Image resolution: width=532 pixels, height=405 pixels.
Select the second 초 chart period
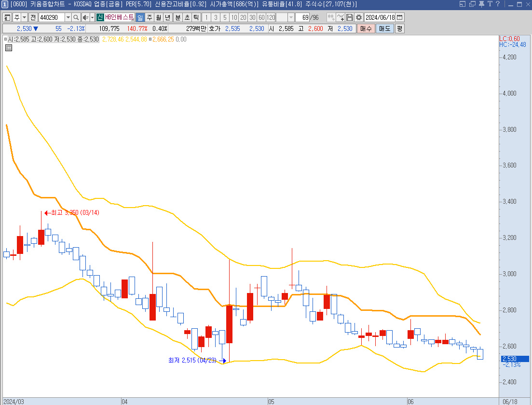[x=187, y=17]
